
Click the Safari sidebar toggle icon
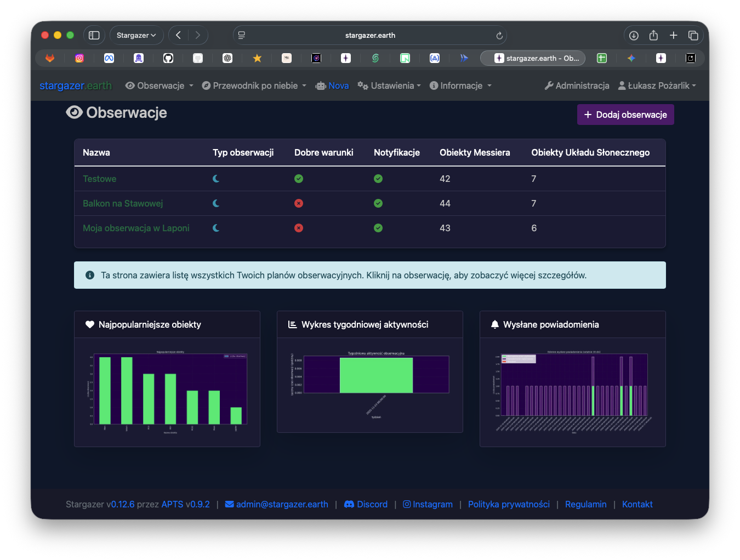(94, 35)
